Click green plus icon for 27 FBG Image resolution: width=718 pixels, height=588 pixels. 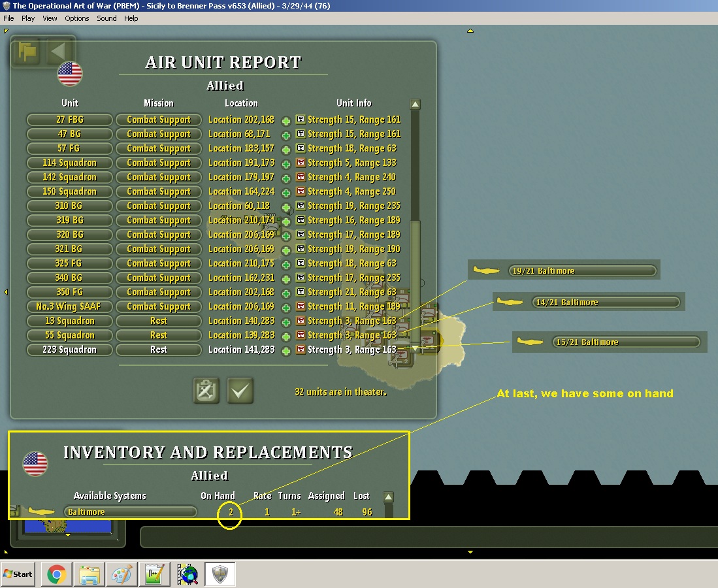point(286,121)
